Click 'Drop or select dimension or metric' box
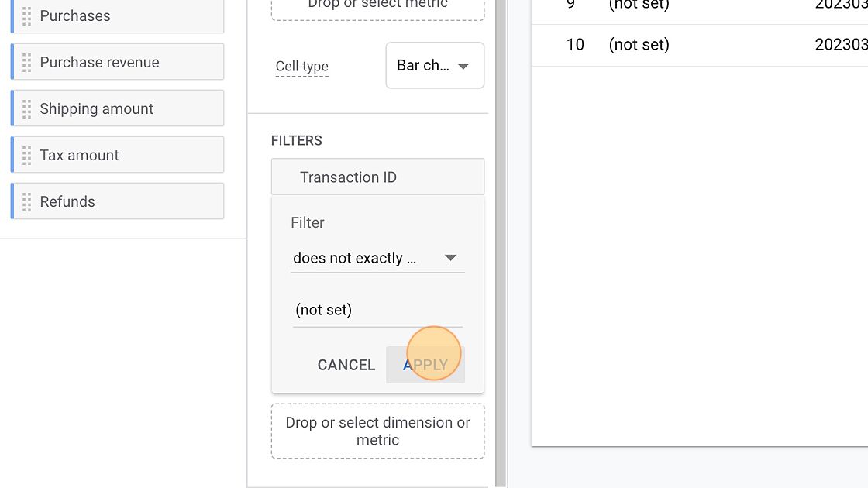 click(377, 431)
